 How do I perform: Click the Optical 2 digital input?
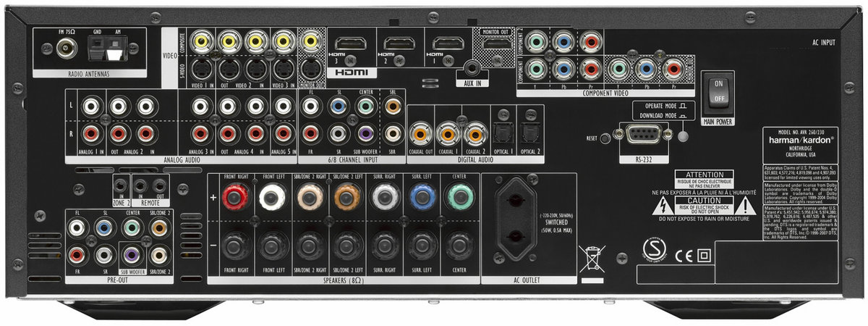[529, 133]
